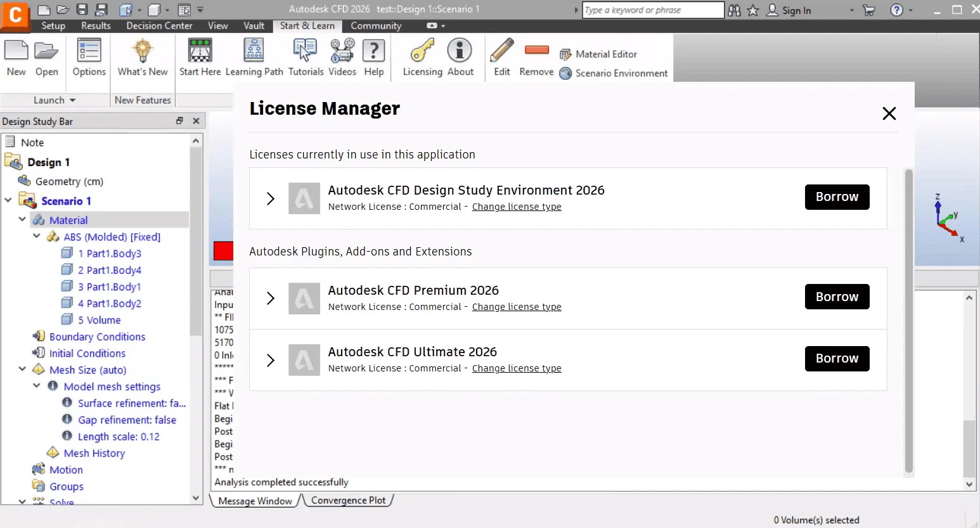Click the License Manager vertical scrollbar
The width and height of the screenshot is (980, 528).
[908, 320]
